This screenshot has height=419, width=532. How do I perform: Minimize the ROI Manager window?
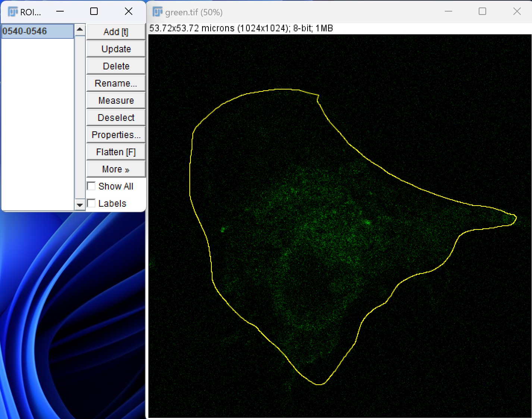click(60, 11)
